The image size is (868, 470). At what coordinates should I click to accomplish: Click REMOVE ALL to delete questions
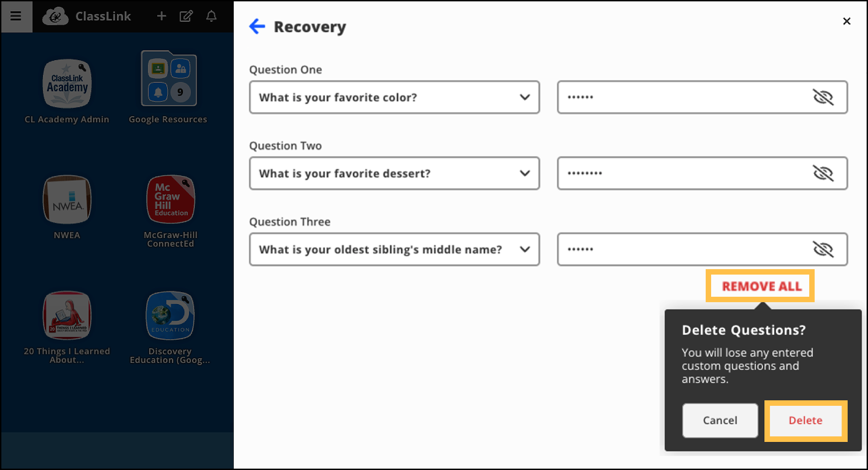[760, 286]
